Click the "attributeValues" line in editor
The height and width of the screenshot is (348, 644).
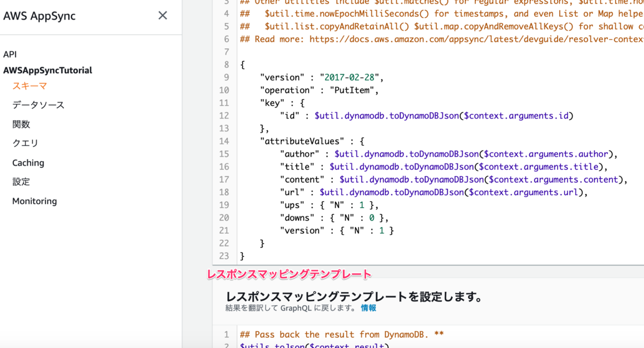(312, 141)
